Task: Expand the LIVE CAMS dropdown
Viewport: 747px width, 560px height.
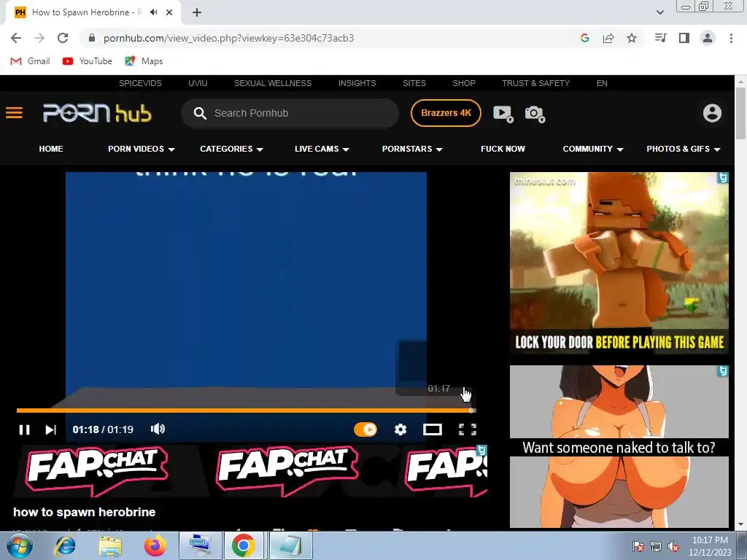Action: [322, 149]
